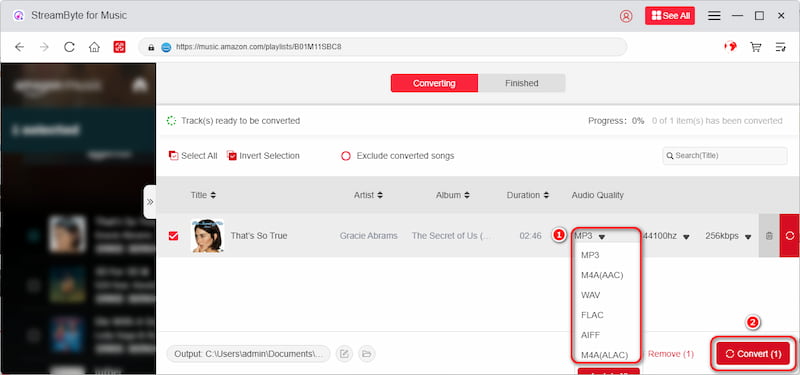Viewport: 800px width, 375px height.
Task: Enable Exclude converted songs option
Action: pyautogui.click(x=346, y=156)
